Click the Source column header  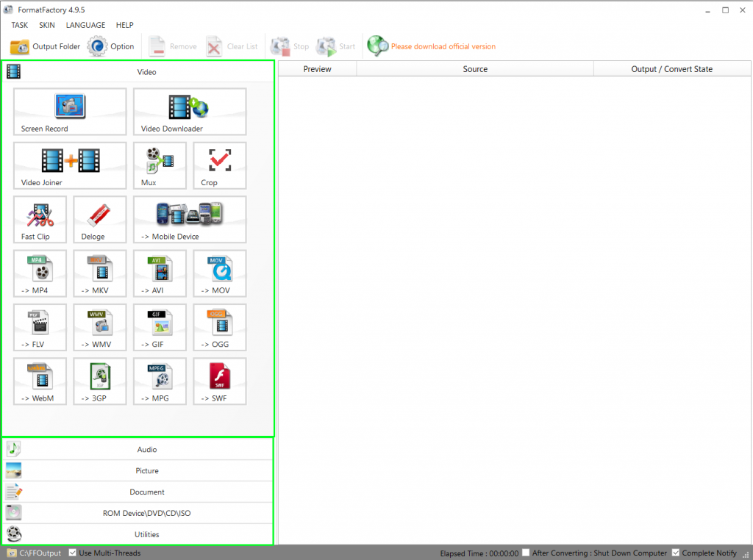[475, 69]
